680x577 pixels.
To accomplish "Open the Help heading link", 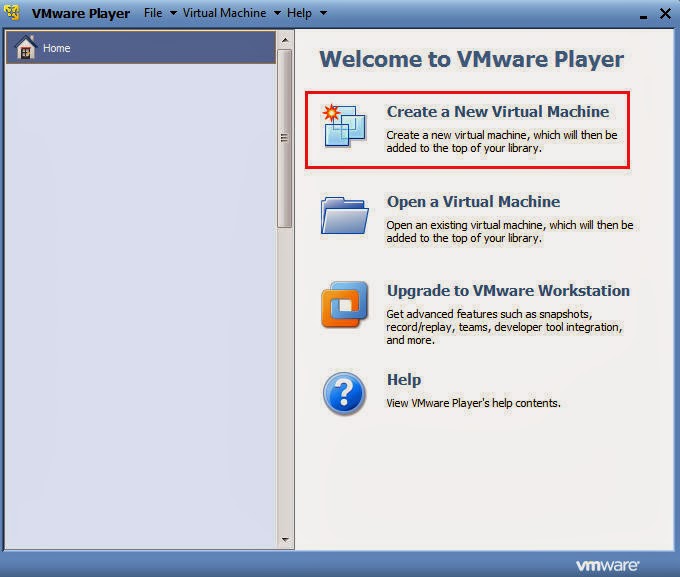I will (404, 380).
